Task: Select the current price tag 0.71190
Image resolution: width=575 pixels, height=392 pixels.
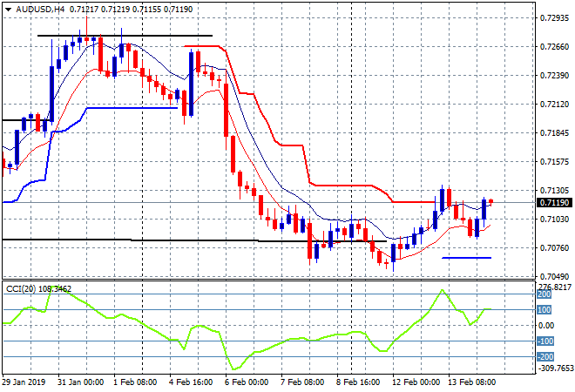Action: tap(555, 203)
